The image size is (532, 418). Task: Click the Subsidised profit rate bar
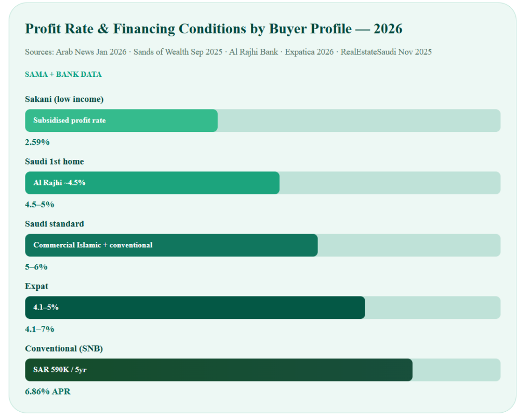coord(121,120)
